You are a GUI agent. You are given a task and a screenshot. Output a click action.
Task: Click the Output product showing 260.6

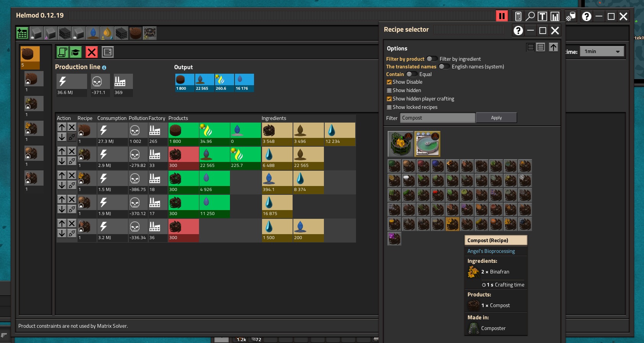pos(225,83)
